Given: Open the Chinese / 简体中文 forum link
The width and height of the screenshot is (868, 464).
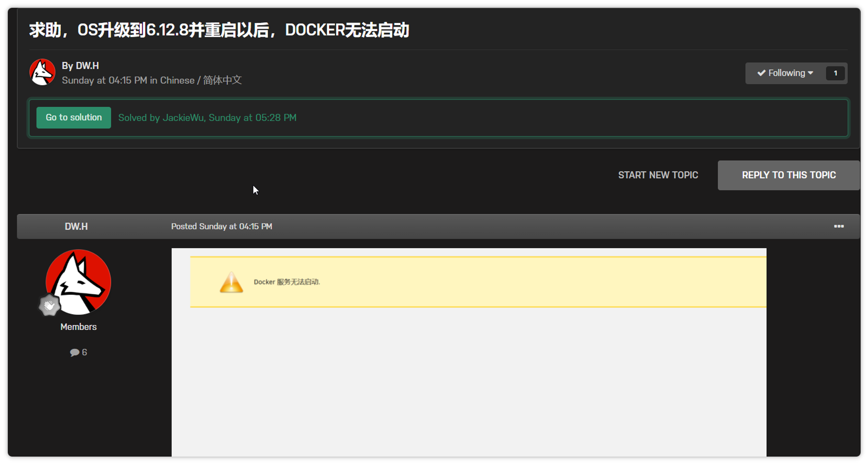Looking at the screenshot, I should pyautogui.click(x=201, y=80).
